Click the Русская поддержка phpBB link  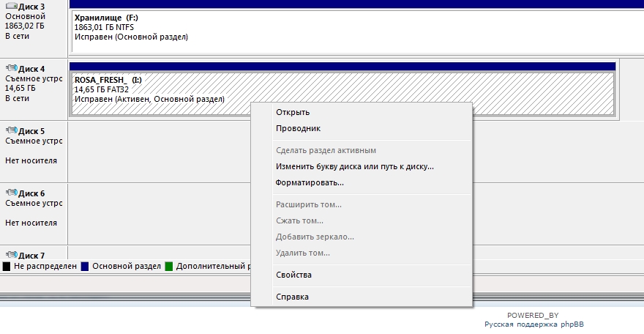point(534,324)
